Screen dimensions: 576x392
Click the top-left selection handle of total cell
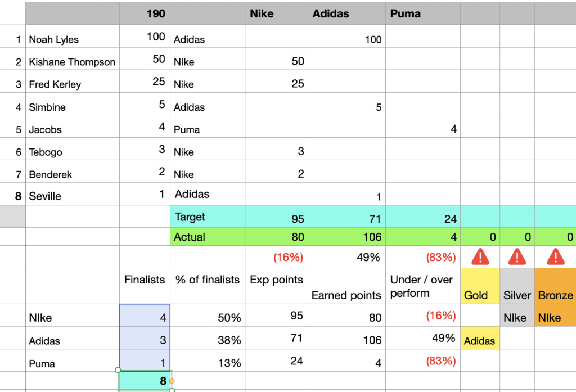point(118,370)
